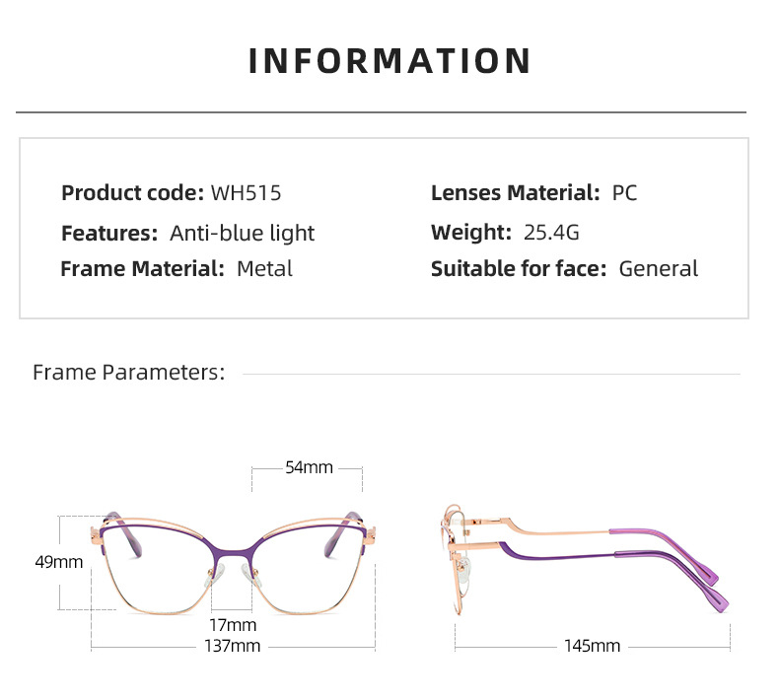Image resolution: width=779 pixels, height=700 pixels.
Task: Click the 145mm temple length label
Action: 592,646
